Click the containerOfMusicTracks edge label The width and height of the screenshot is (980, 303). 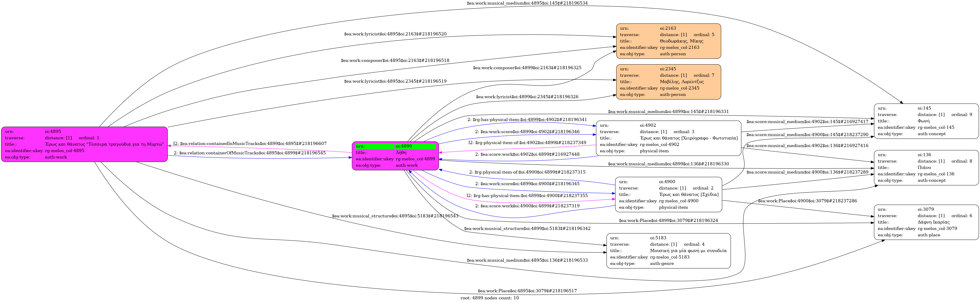tap(250, 153)
